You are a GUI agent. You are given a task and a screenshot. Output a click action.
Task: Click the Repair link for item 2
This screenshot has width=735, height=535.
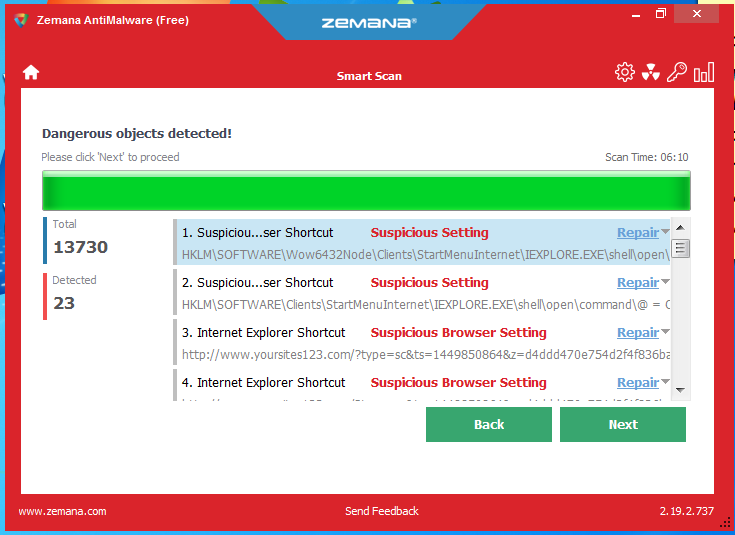(638, 283)
